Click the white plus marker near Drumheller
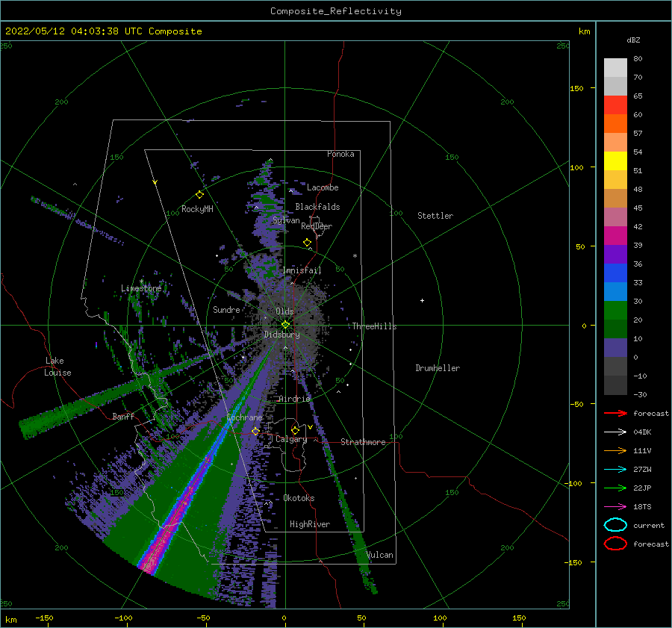The height and width of the screenshot is (628, 672). click(x=422, y=300)
